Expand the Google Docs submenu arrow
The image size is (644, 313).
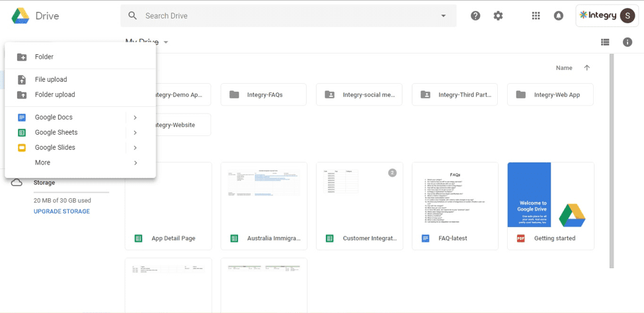(x=135, y=118)
